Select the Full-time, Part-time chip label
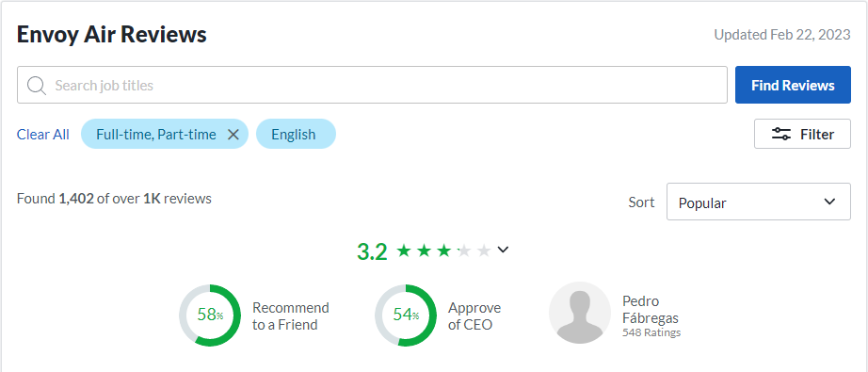Image resolution: width=868 pixels, height=372 pixels. [x=156, y=135]
